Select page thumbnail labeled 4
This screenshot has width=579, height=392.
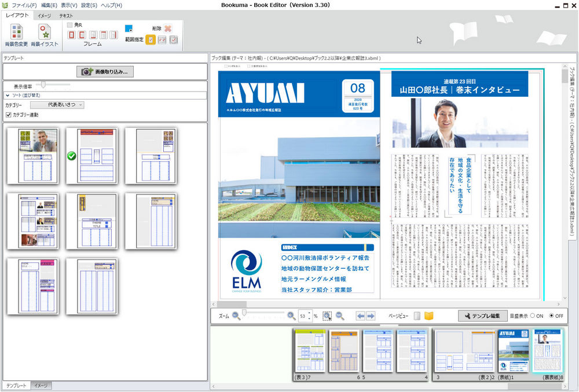pos(412,351)
